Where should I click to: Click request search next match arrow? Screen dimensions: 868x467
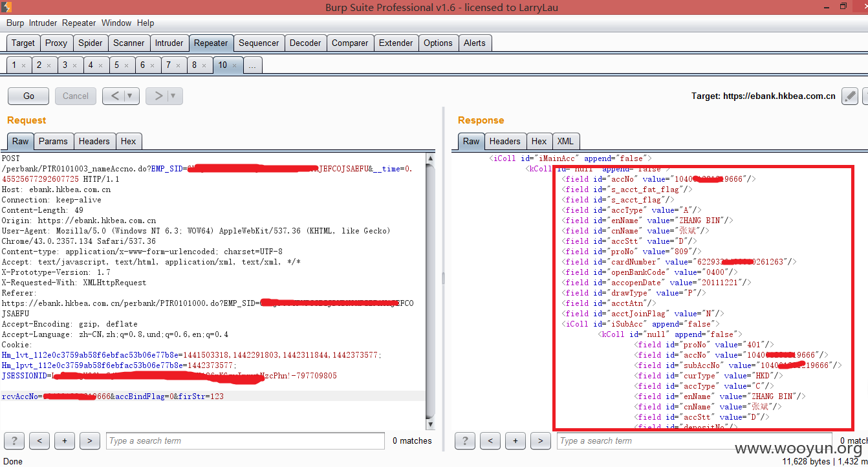[89, 441]
